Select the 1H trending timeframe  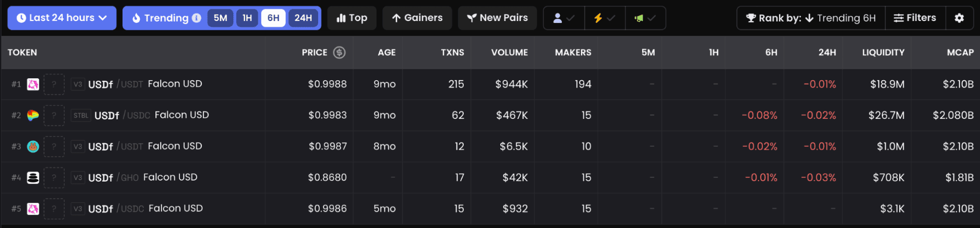pyautogui.click(x=247, y=18)
